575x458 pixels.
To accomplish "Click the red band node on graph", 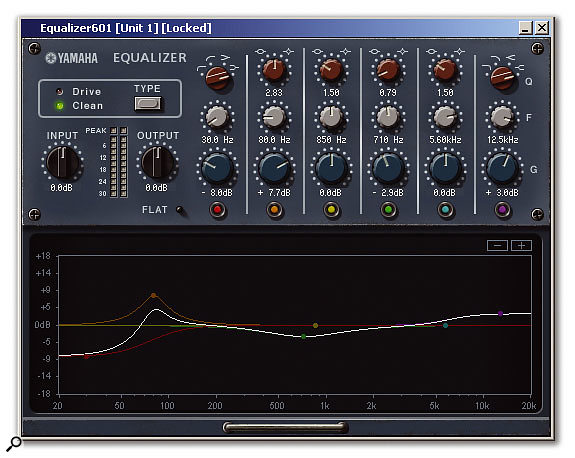I will tap(87, 356).
